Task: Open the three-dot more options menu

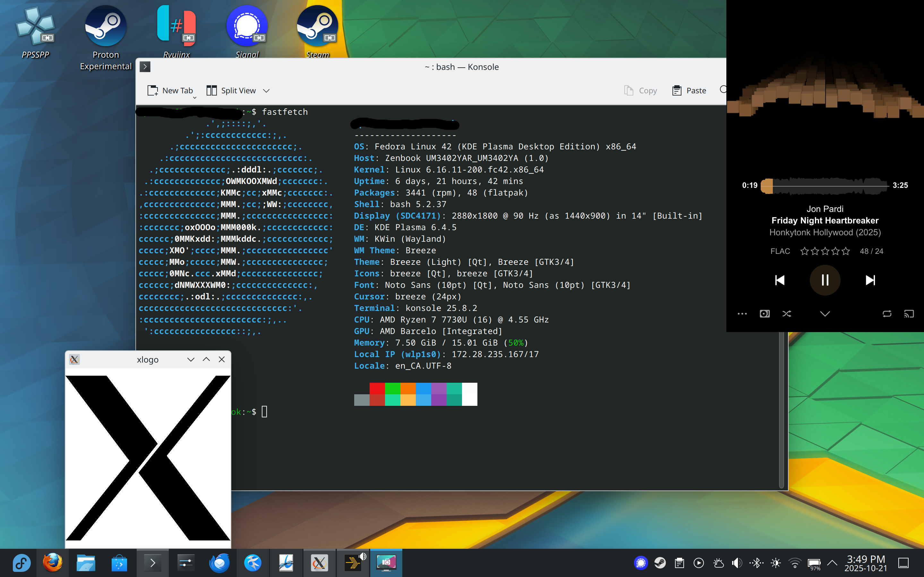Action: [x=742, y=314]
